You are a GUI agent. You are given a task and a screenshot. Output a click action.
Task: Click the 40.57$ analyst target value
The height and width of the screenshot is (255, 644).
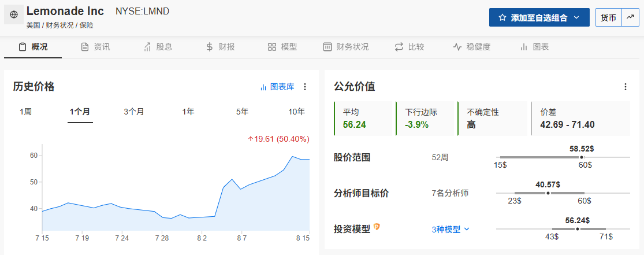tap(548, 184)
